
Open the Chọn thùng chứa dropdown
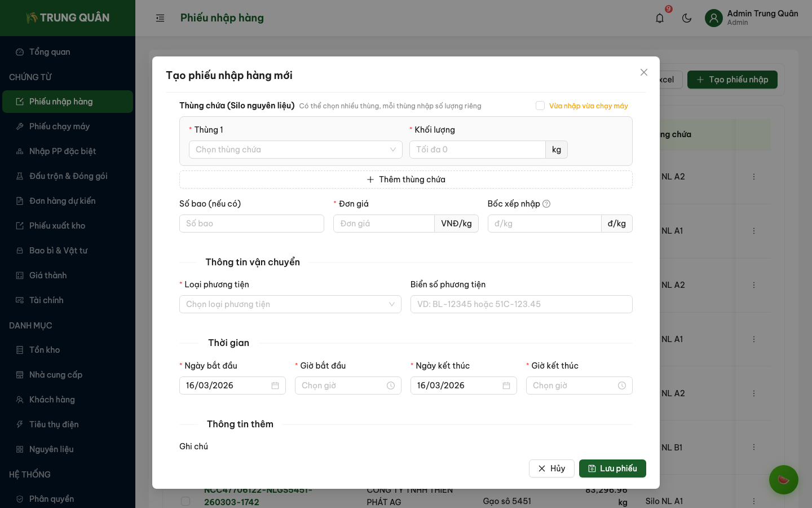pyautogui.click(x=295, y=150)
